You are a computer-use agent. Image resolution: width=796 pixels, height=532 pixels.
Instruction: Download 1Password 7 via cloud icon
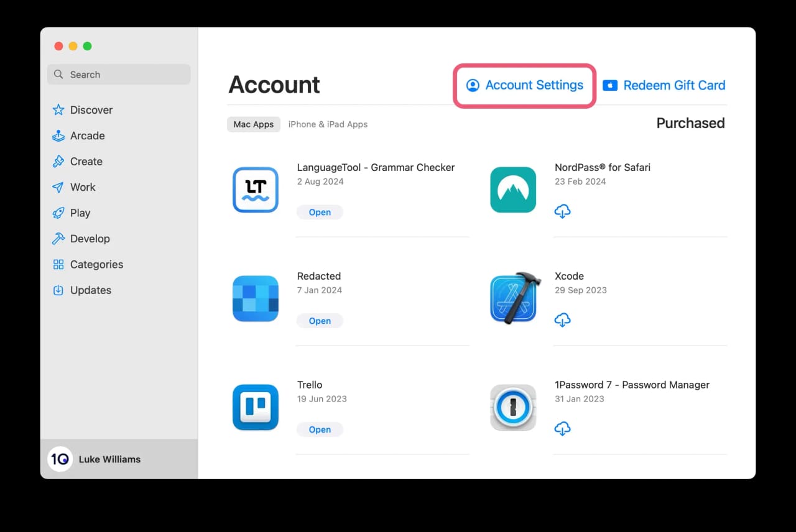pos(562,428)
